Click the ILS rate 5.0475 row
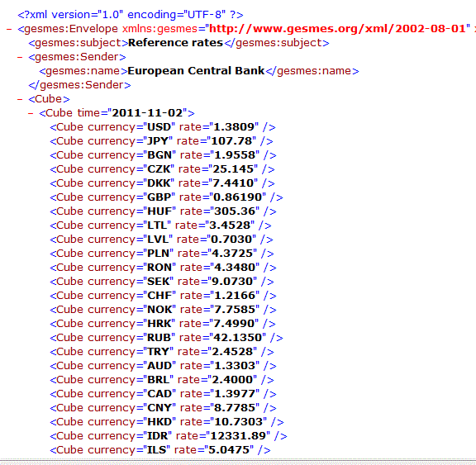This screenshot has height=465, width=476. coord(160,450)
